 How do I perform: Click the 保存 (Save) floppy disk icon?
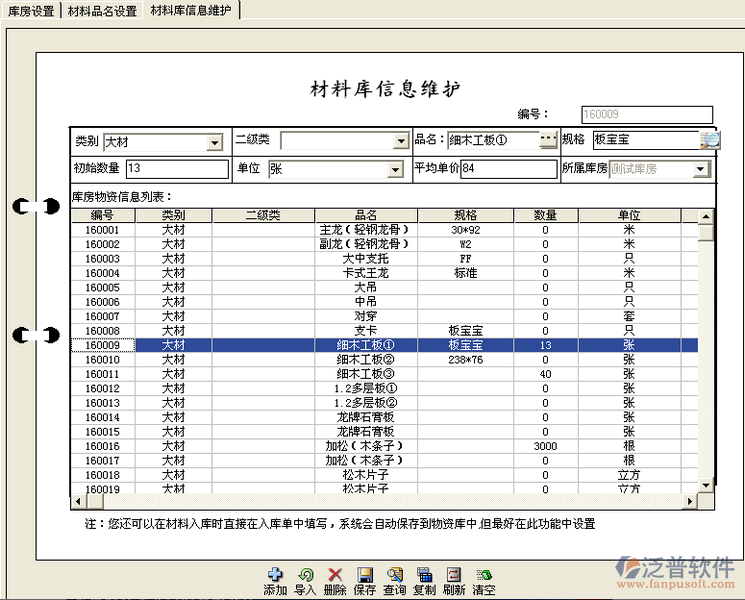(x=365, y=575)
